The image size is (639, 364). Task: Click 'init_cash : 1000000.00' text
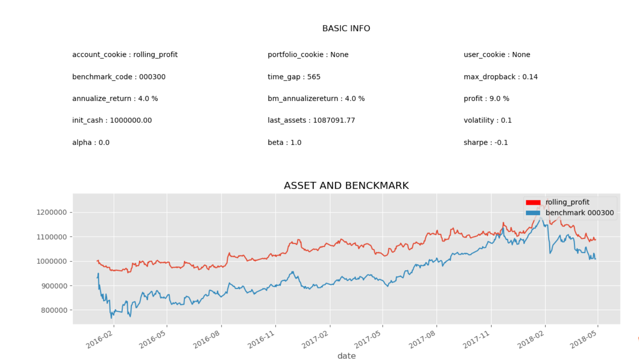(112, 120)
